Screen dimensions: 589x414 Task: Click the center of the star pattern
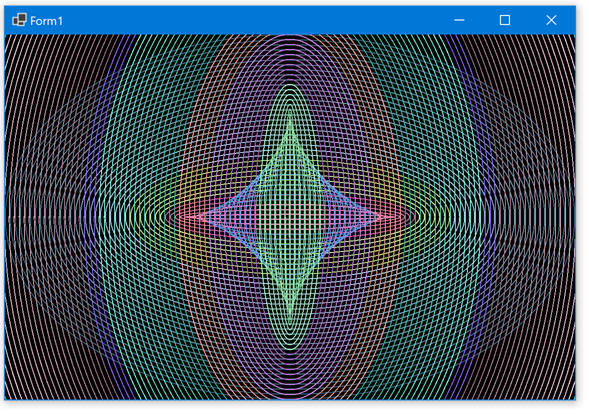(290, 217)
